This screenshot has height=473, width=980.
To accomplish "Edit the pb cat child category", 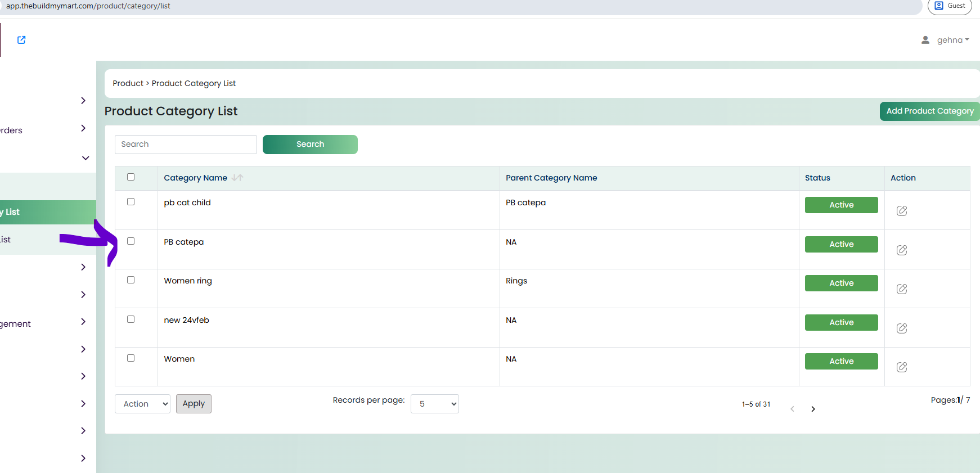I will (902, 211).
